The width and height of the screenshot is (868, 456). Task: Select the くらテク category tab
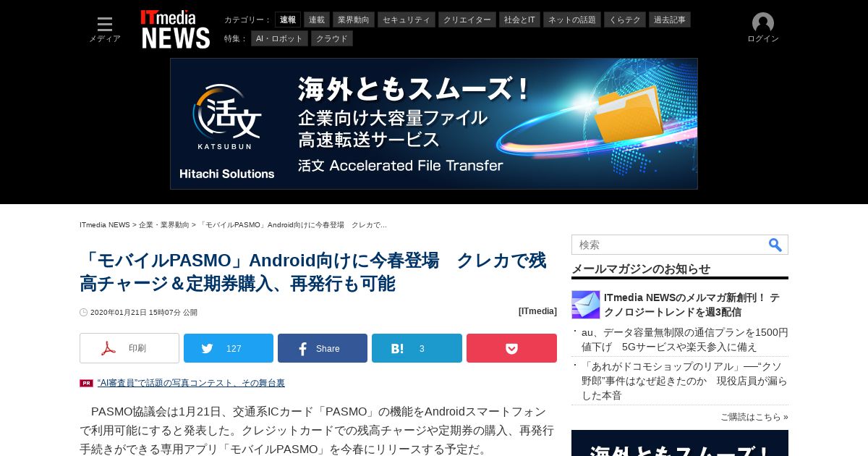point(625,20)
